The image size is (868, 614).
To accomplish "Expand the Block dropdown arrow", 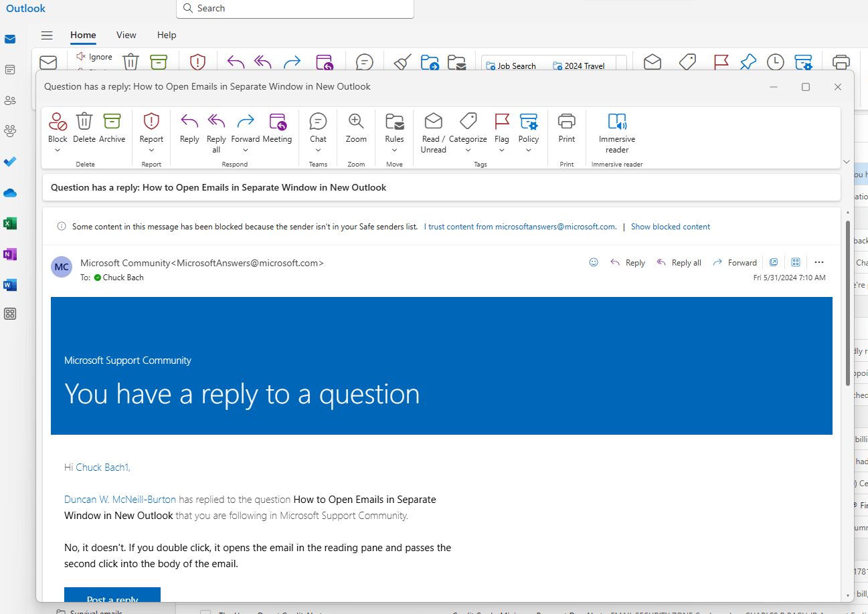I will (x=58, y=150).
